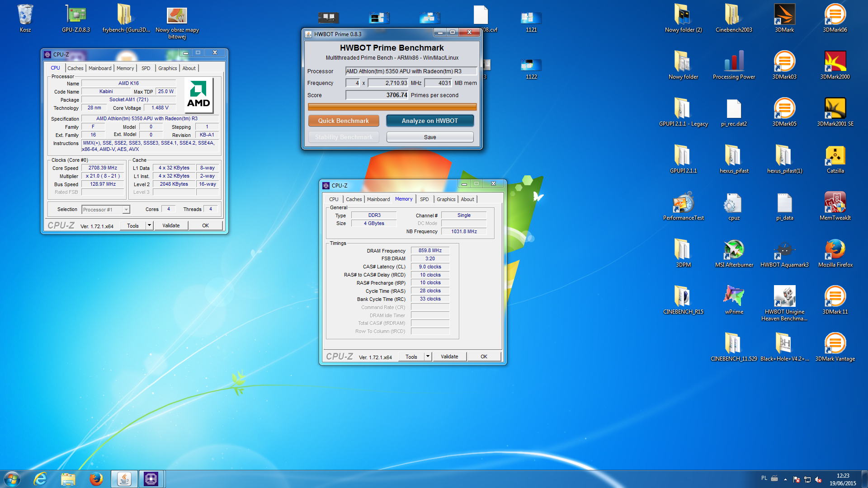The width and height of the screenshot is (868, 488).
Task: Open Processor #1 selection dropdown
Action: pyautogui.click(x=106, y=210)
